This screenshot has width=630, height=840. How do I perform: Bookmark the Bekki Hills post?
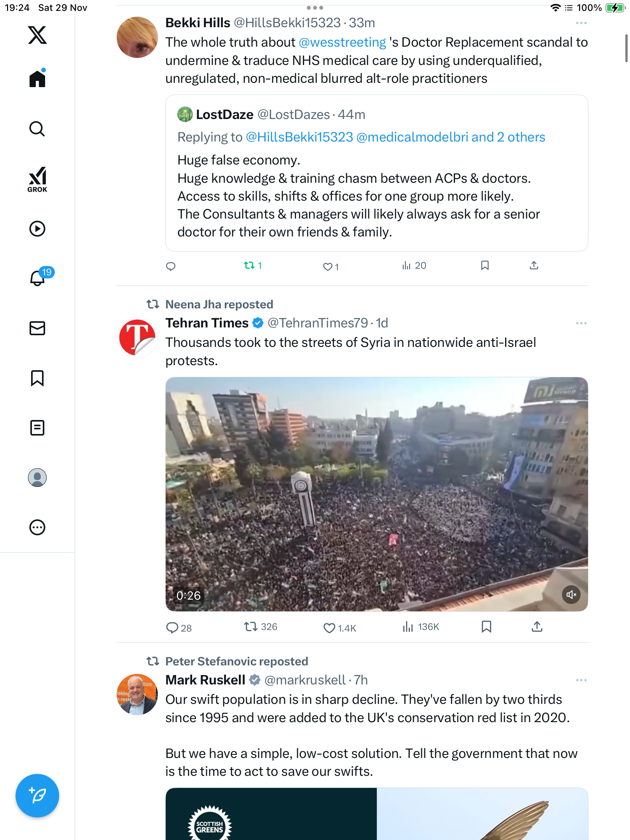[x=485, y=266]
